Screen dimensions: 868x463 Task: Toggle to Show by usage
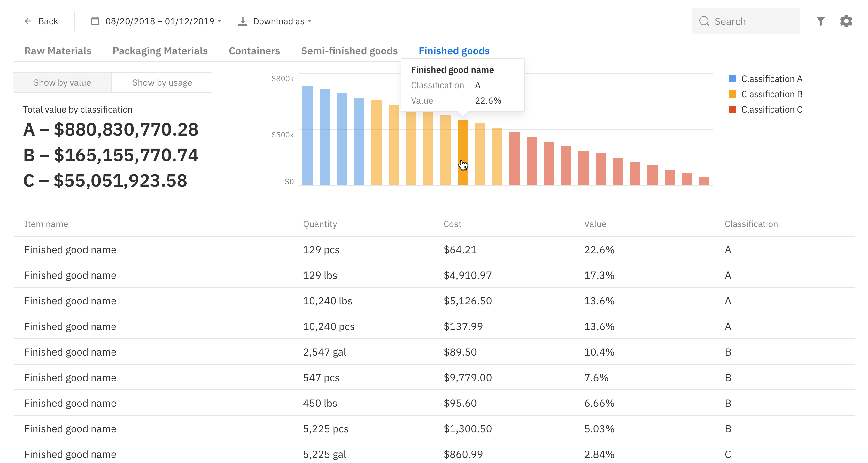[x=162, y=82]
